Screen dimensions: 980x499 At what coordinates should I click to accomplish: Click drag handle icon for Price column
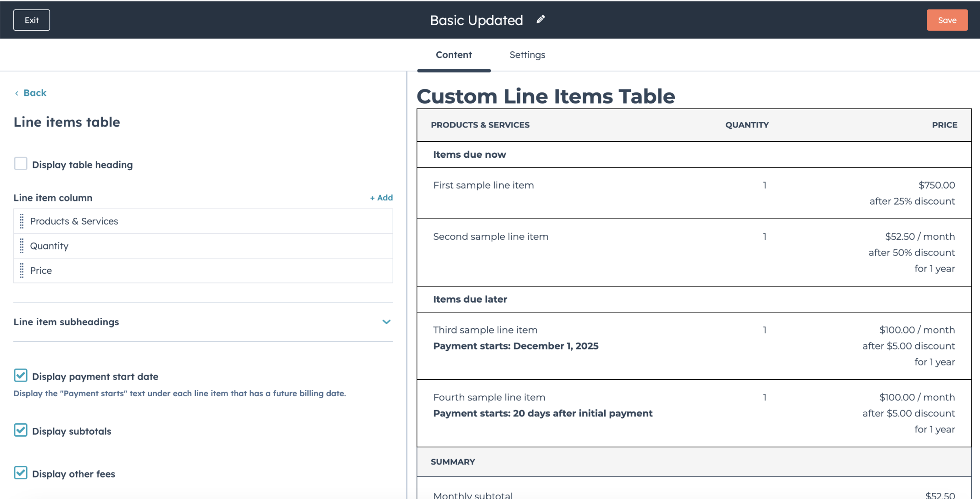click(x=22, y=271)
